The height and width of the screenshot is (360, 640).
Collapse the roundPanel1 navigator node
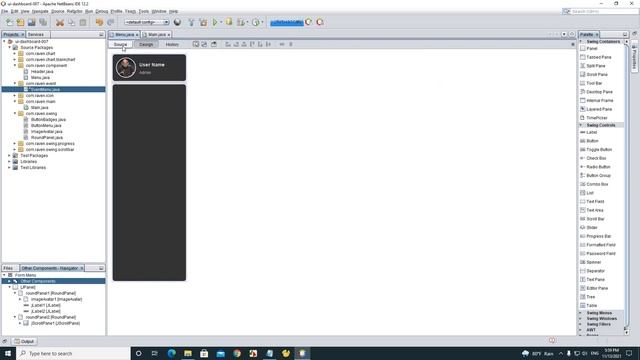click(x=15, y=293)
